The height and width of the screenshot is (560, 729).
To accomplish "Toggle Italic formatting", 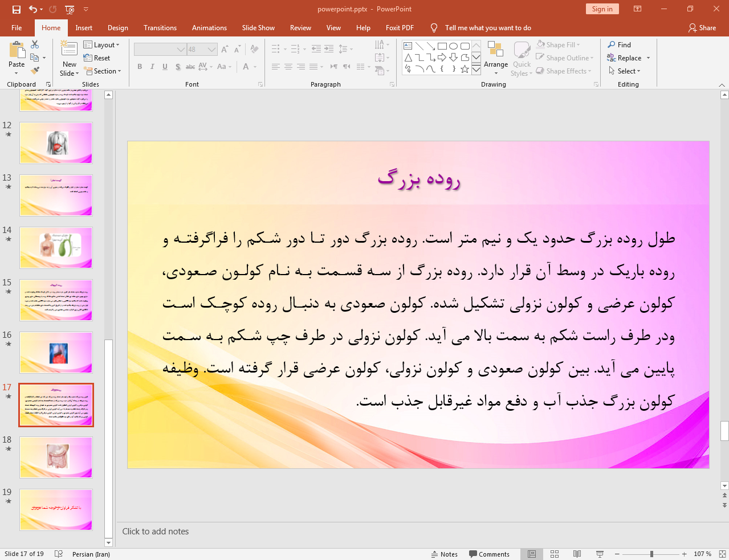I will [x=152, y=67].
